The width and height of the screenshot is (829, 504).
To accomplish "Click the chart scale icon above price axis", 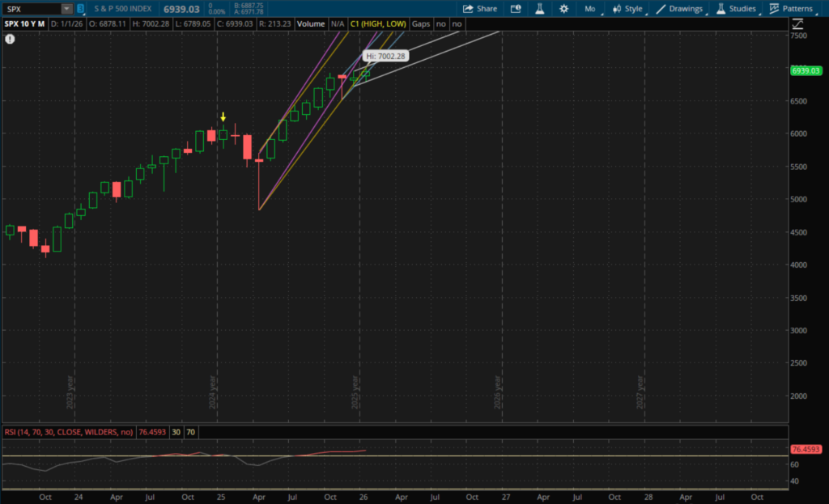I will pyautogui.click(x=799, y=24).
